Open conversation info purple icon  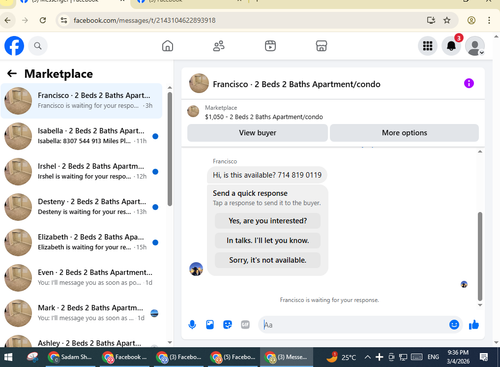pyautogui.click(x=469, y=83)
